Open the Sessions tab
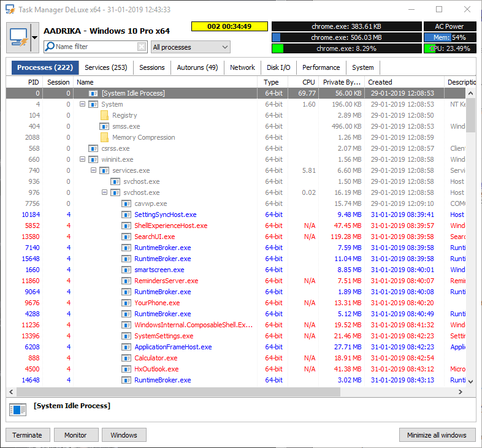This screenshot has width=482, height=448. click(152, 67)
